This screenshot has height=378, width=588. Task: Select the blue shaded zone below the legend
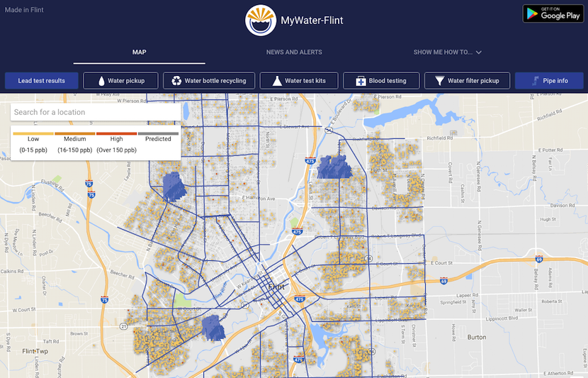coord(173,187)
